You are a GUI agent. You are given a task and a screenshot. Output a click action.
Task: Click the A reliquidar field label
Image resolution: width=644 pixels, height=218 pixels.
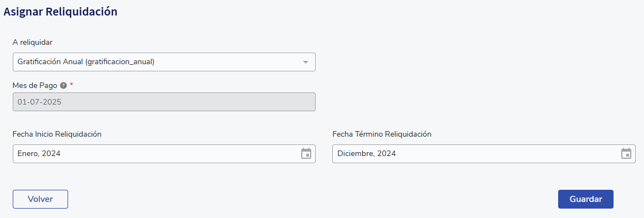[33, 42]
